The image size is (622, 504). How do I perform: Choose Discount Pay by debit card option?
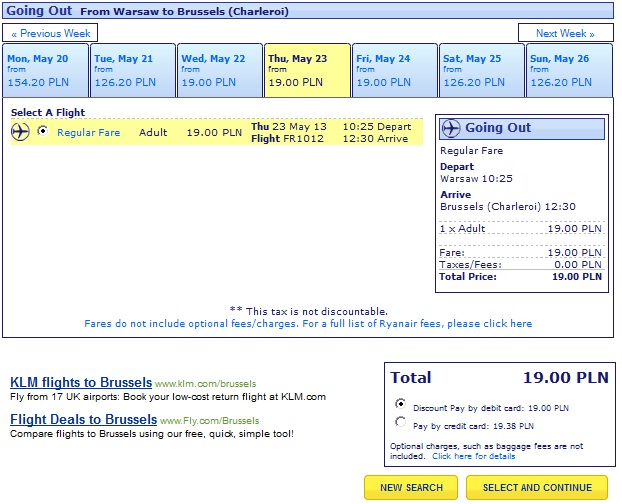coord(401,404)
